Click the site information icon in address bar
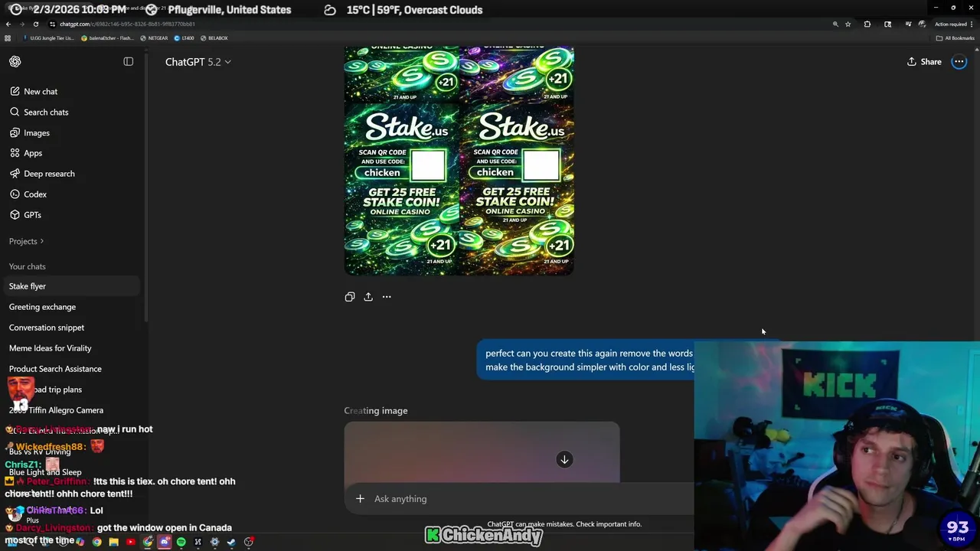The image size is (980, 551). click(x=52, y=24)
